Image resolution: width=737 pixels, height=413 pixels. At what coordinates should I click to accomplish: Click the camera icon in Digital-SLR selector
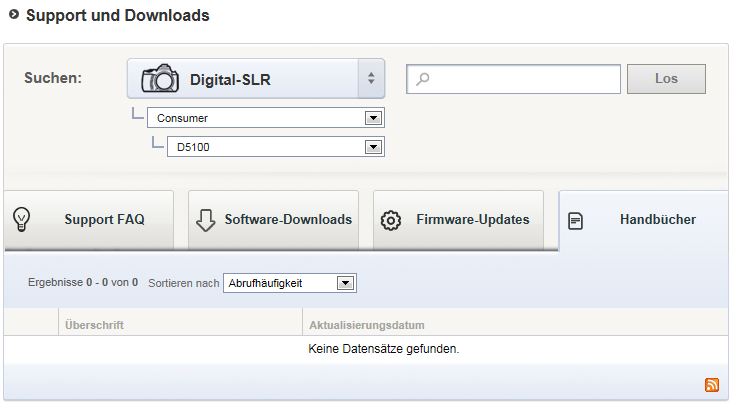[x=160, y=78]
